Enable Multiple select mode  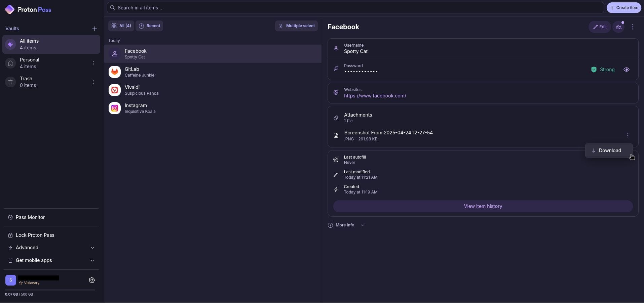tap(297, 26)
